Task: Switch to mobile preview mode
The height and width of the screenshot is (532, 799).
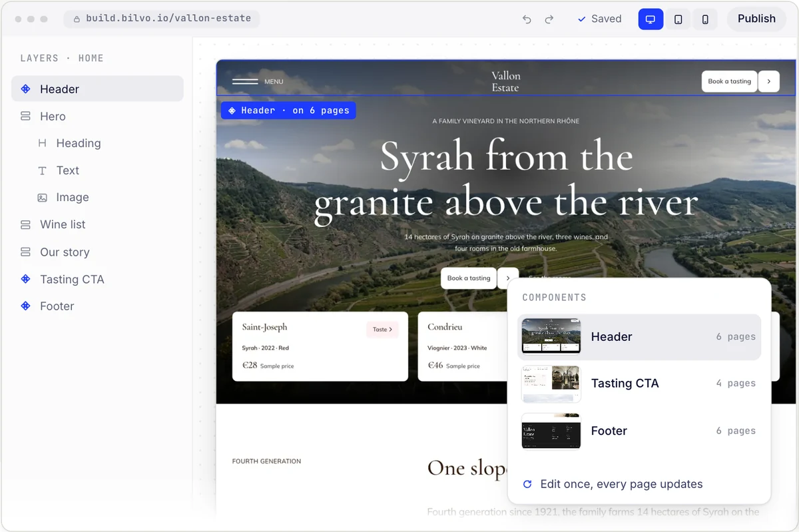Action: pyautogui.click(x=705, y=19)
